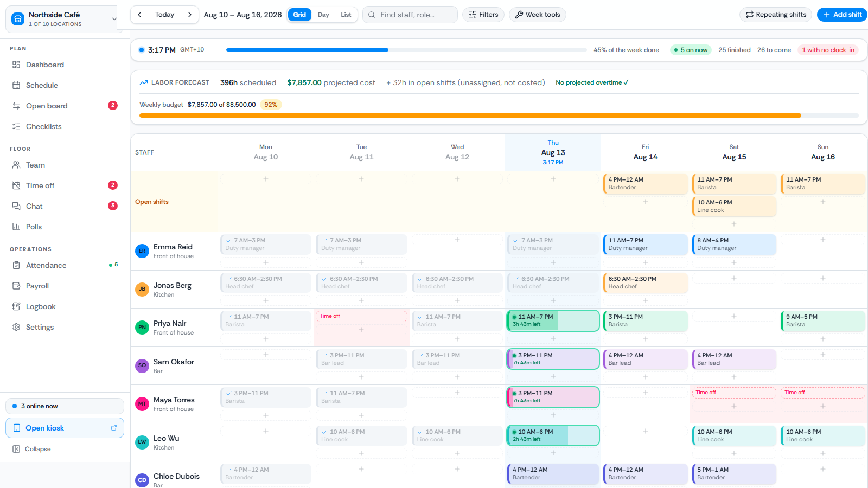Click the 5 on now status pill
Viewport: 868px width, 488px height.
(x=691, y=50)
